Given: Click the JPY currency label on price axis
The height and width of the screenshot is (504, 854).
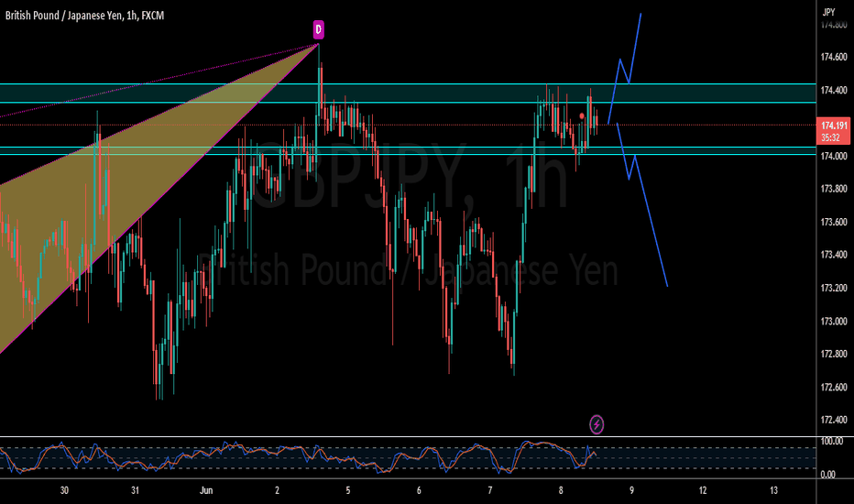Looking at the screenshot, I should click(828, 12).
